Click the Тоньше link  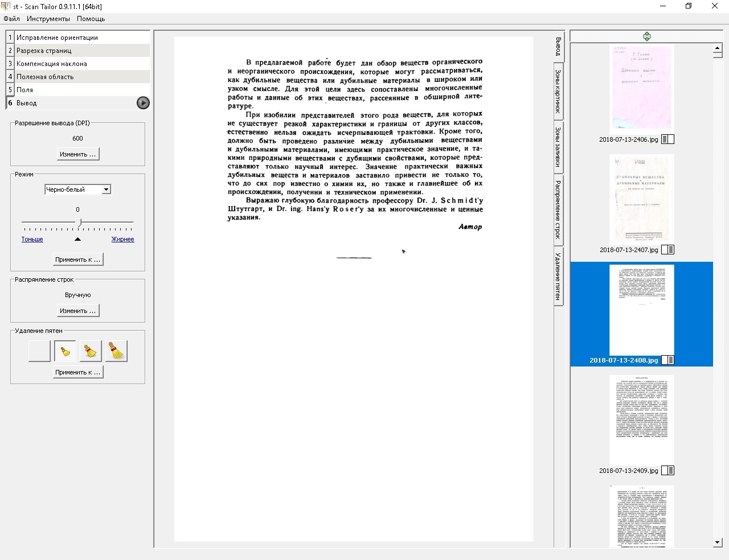pyautogui.click(x=32, y=240)
